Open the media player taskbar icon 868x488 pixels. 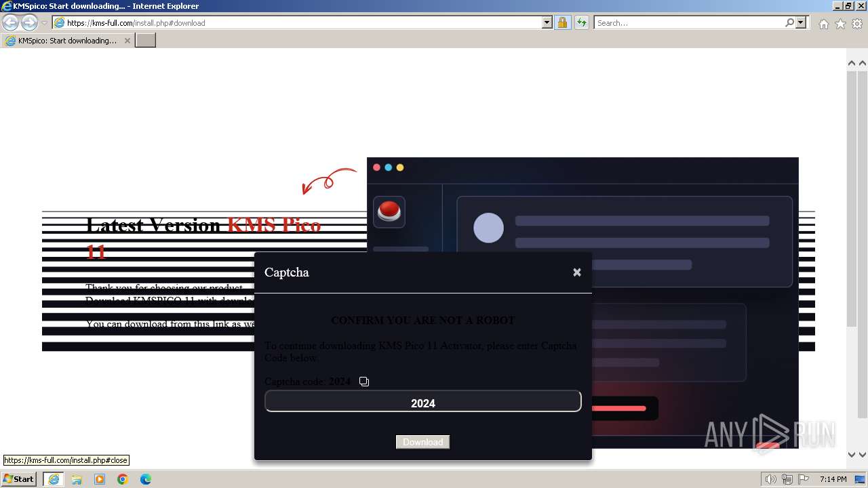pos(100,479)
